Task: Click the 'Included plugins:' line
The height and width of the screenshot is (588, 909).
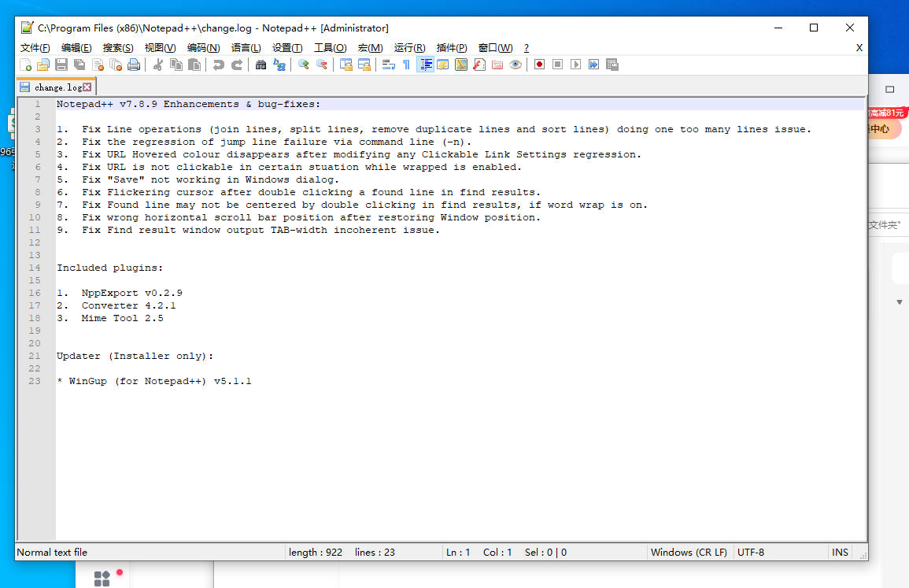Action: pyautogui.click(x=109, y=268)
